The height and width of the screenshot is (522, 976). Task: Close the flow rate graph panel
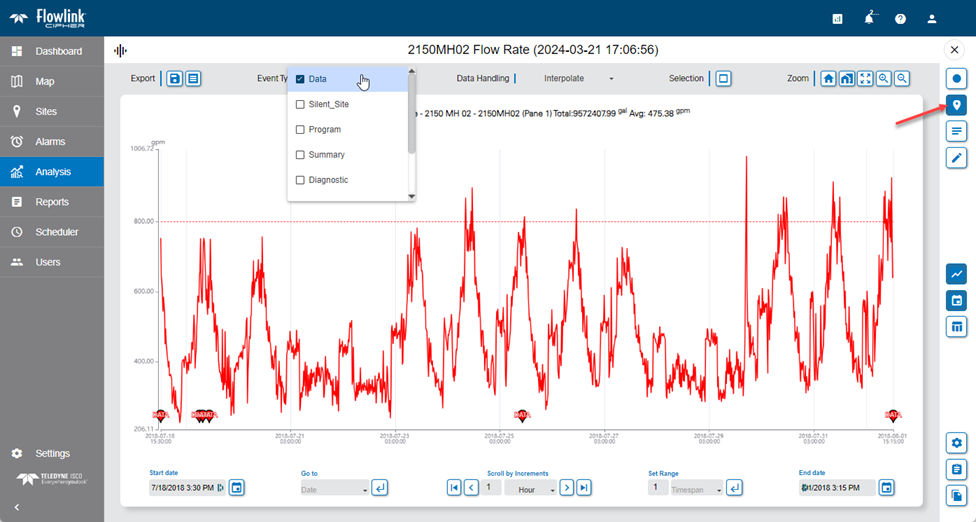[953, 49]
